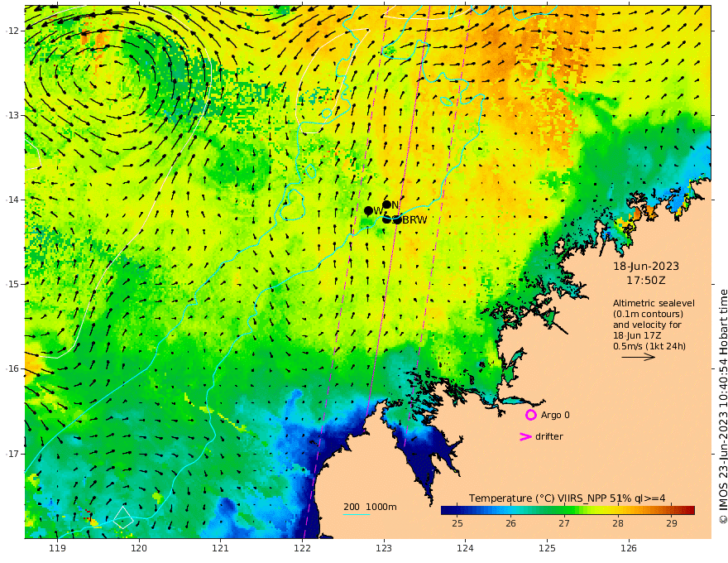This screenshot has width=728, height=563.
Task: Click the '(0.1m contours)' text
Action: pyautogui.click(x=648, y=314)
